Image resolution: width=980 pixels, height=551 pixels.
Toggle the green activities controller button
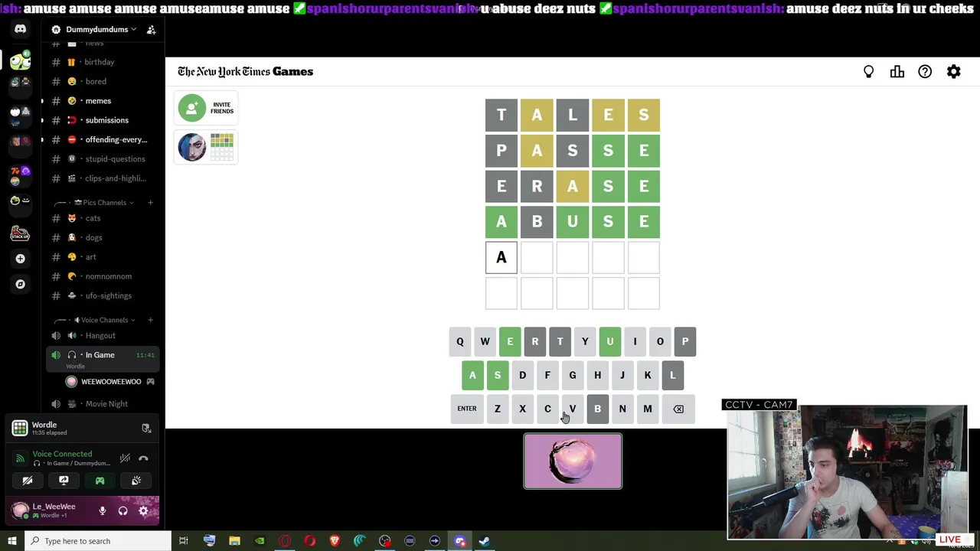(100, 481)
